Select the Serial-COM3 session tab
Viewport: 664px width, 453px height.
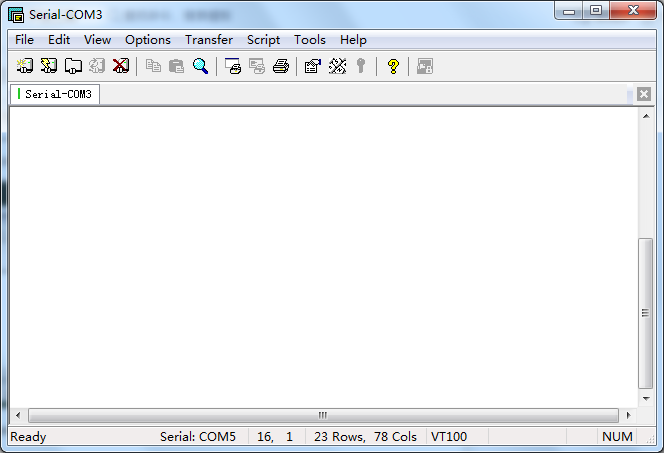56,94
